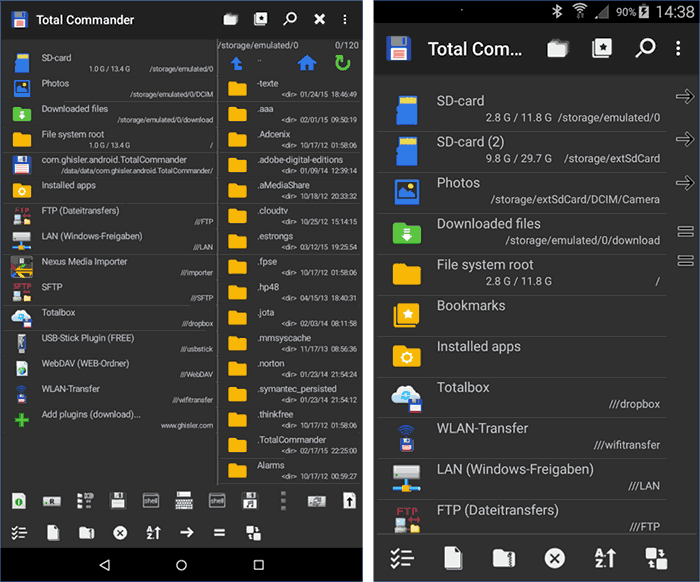Tap A-Z sort icon in left screenshot toolbar
The width and height of the screenshot is (700, 582).
[x=153, y=532]
